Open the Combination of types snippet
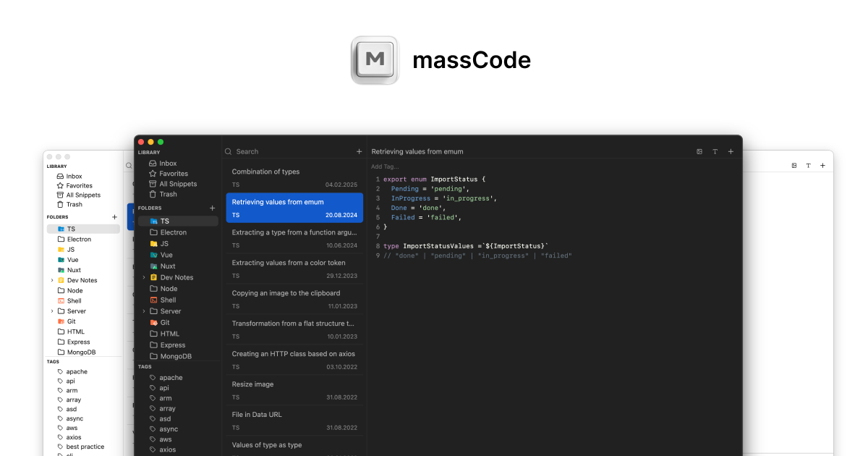The width and height of the screenshot is (868, 456). (x=294, y=177)
